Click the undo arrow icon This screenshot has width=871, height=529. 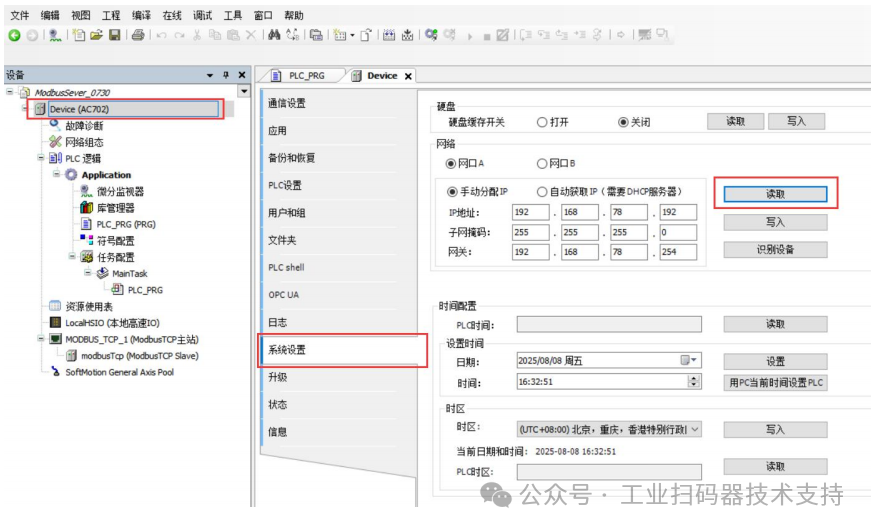click(x=161, y=35)
